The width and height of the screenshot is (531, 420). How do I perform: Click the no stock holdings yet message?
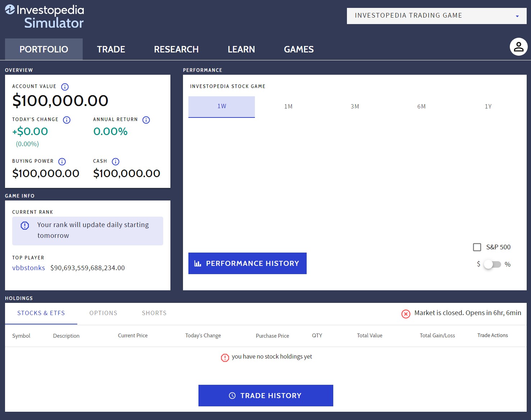pos(272,356)
